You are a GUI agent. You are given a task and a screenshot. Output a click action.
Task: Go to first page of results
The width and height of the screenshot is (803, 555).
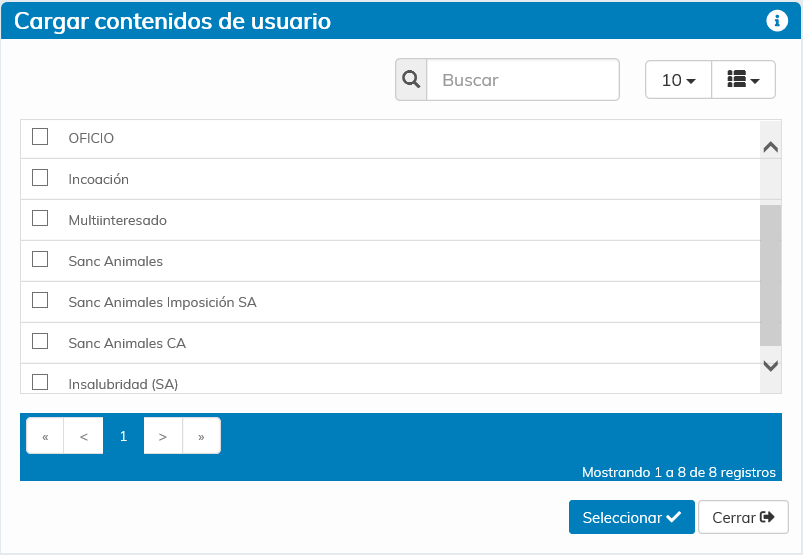[45, 436]
